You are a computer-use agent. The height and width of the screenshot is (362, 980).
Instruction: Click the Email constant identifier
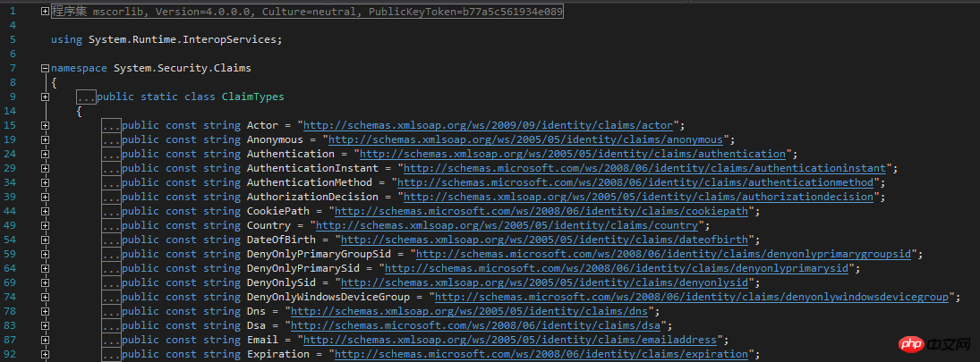(x=262, y=341)
